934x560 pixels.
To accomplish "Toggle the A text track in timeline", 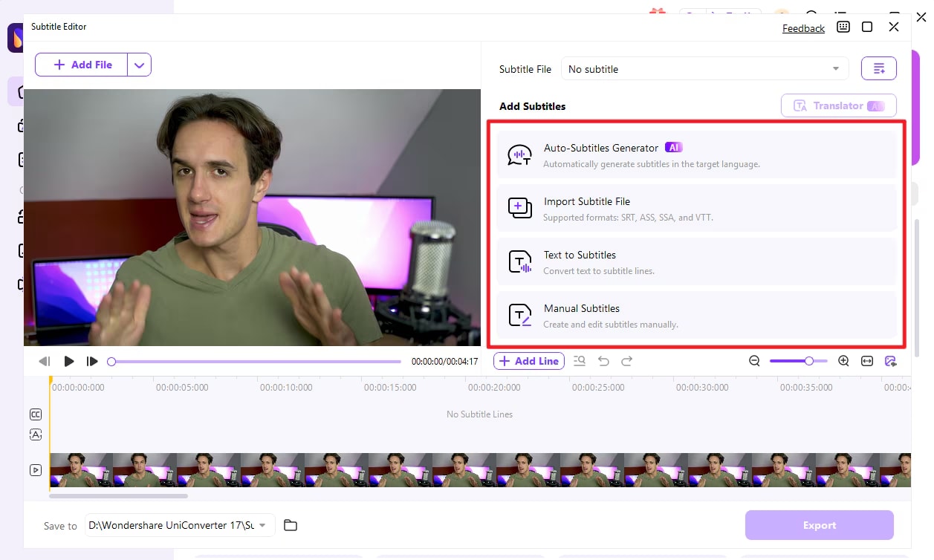I will pyautogui.click(x=35, y=434).
